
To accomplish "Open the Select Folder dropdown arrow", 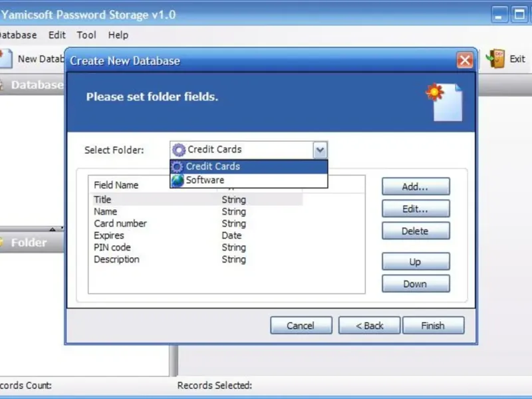I will [320, 150].
